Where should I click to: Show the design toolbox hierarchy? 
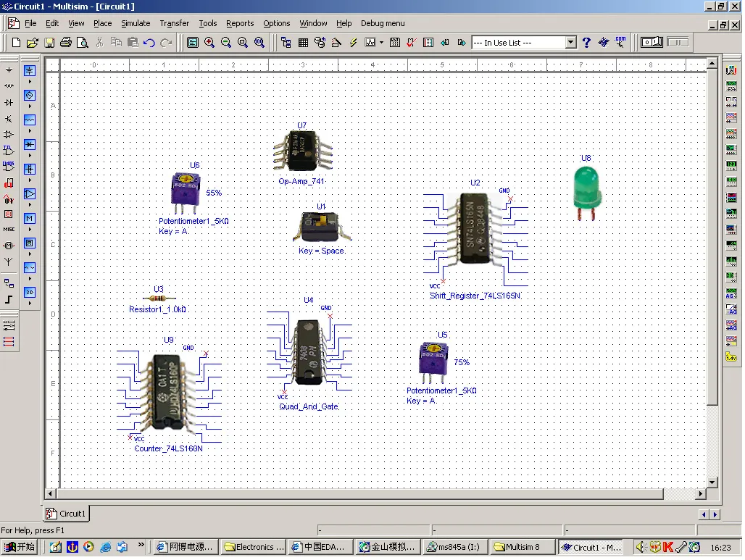point(286,43)
